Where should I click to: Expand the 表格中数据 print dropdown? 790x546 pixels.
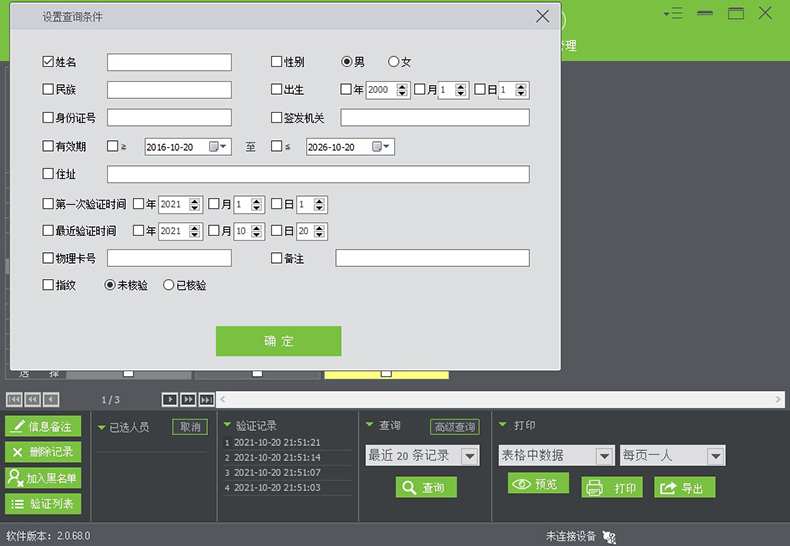click(604, 456)
